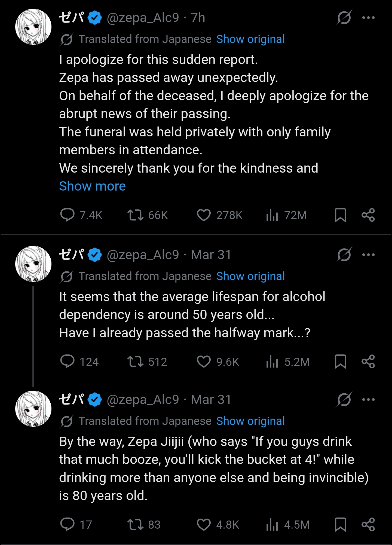Open the @zepa_Alc9 handle on Mar 31 lifespan post
The image size is (392, 545).
143,255
